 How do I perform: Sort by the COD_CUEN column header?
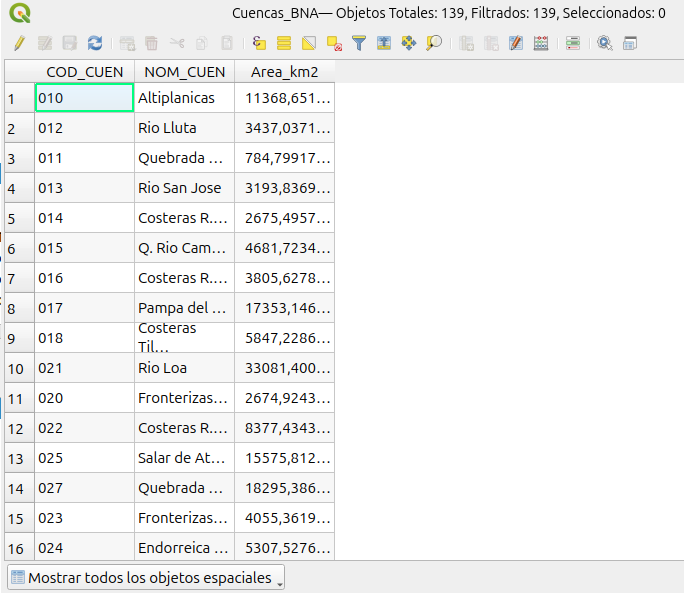84,72
